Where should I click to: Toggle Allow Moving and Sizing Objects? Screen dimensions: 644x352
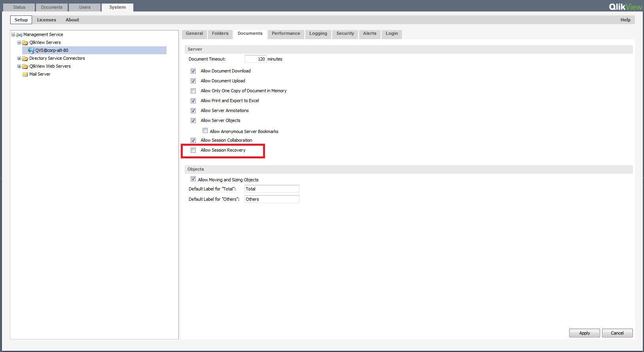click(x=193, y=179)
